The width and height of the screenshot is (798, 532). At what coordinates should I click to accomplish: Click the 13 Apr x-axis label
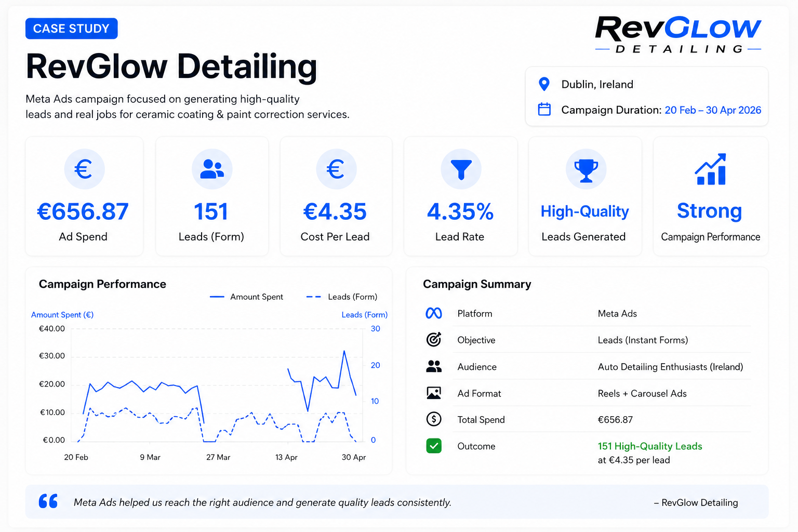286,457
